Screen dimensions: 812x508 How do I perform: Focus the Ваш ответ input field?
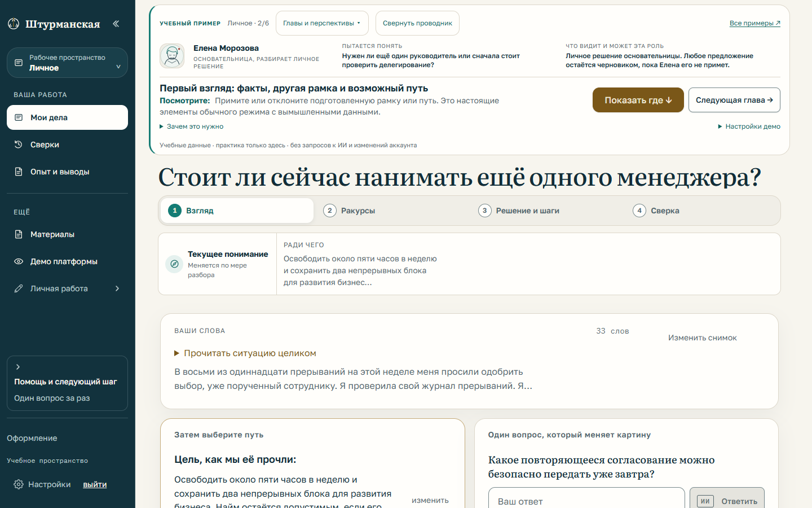pos(586,501)
